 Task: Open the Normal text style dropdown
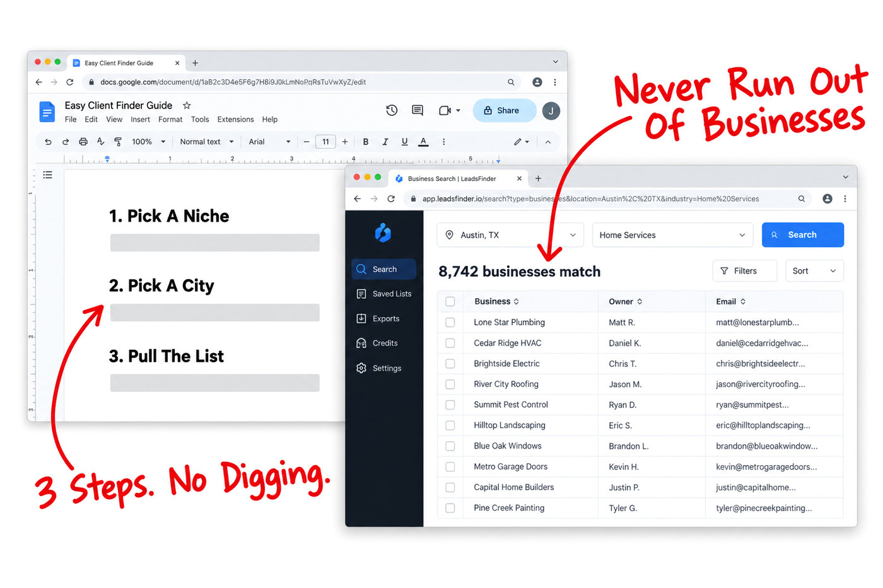pyautogui.click(x=207, y=142)
